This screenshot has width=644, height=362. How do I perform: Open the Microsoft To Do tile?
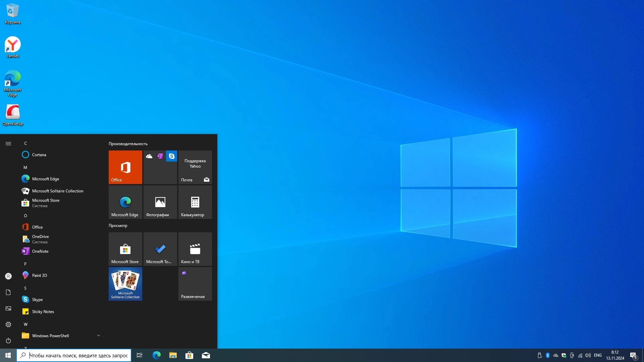click(160, 249)
